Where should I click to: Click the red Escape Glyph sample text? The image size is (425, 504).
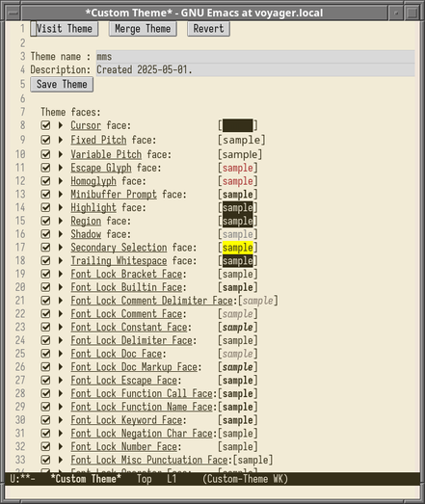point(238,168)
